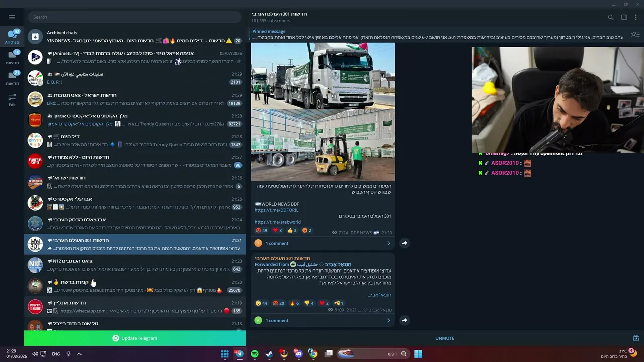Search within this channel using the magnifier icon

(611, 17)
